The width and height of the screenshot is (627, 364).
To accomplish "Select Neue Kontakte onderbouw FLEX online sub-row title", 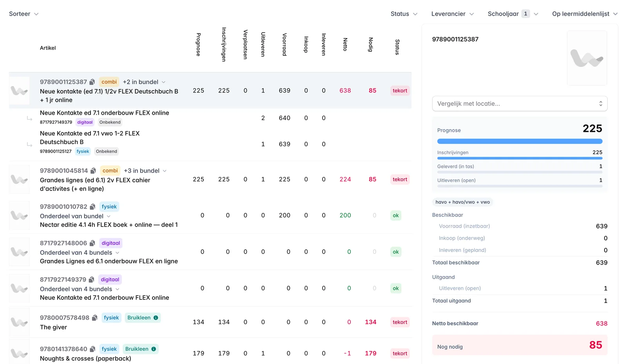I will 105,113.
